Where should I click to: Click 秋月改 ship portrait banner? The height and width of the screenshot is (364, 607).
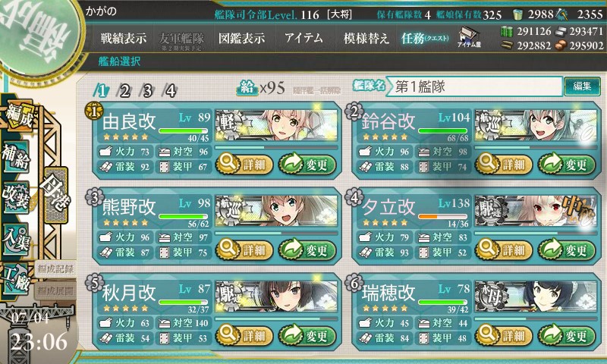pyautogui.click(x=276, y=296)
